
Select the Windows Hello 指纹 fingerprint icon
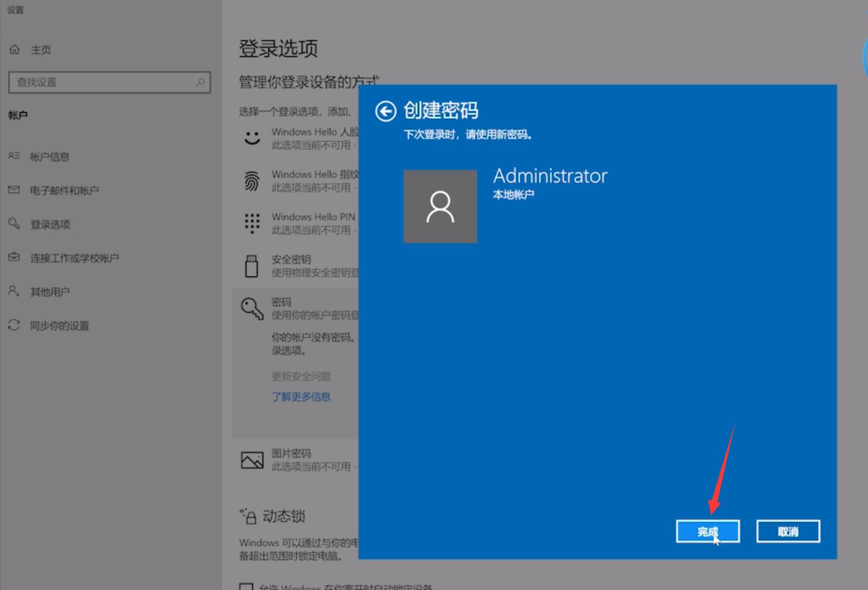click(x=252, y=180)
